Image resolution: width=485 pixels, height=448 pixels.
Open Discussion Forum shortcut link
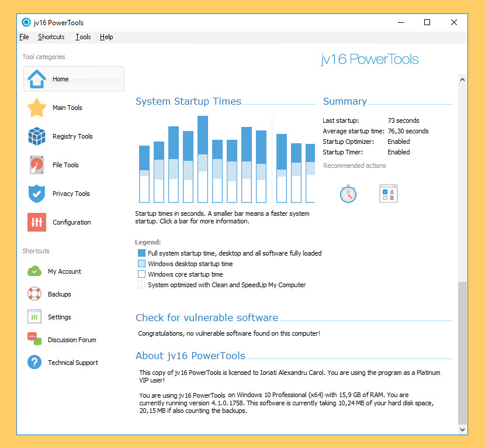[x=72, y=340]
